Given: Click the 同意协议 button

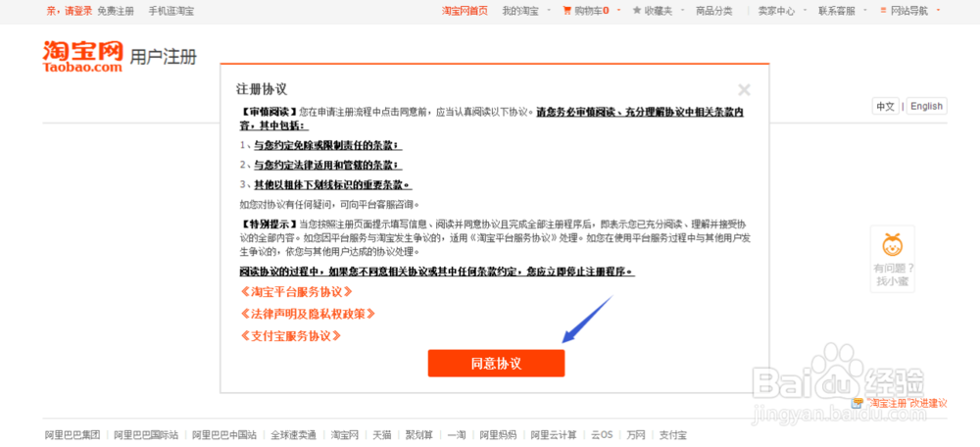Looking at the screenshot, I should coord(496,364).
